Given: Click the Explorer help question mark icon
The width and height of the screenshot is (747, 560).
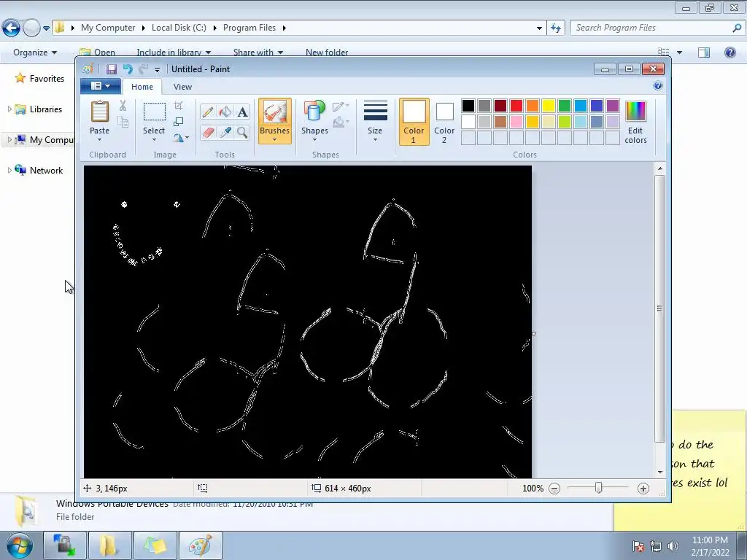Looking at the screenshot, I should [x=729, y=52].
